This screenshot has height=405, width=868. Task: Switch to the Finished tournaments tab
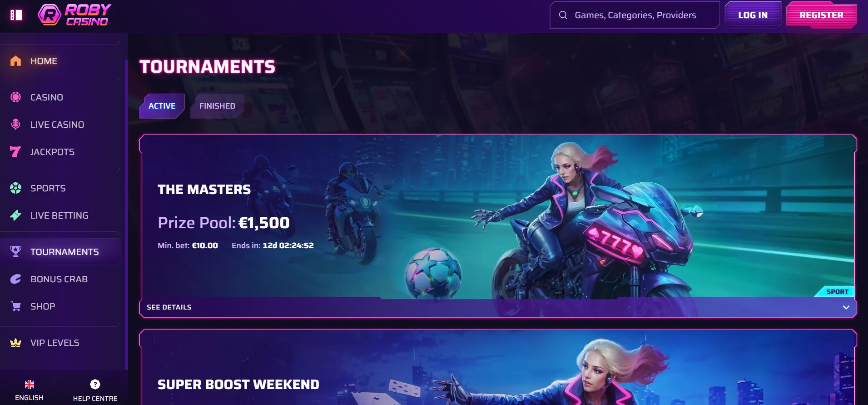(x=217, y=106)
